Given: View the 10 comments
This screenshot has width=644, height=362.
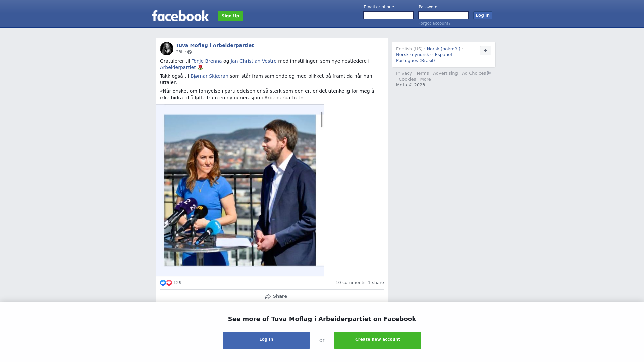Looking at the screenshot, I should click(351, 283).
